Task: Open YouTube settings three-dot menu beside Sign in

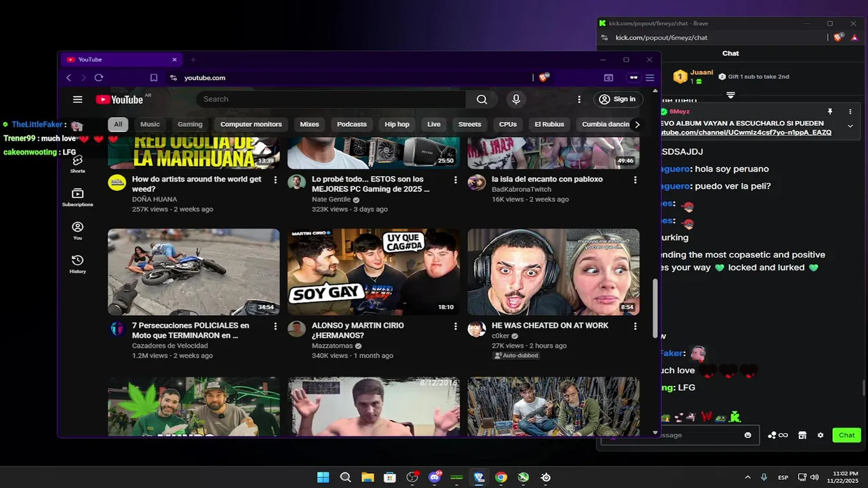Action: [x=579, y=99]
